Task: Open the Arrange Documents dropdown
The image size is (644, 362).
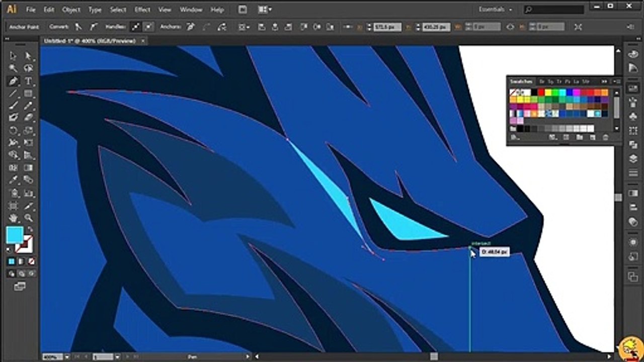Action: pyautogui.click(x=265, y=10)
